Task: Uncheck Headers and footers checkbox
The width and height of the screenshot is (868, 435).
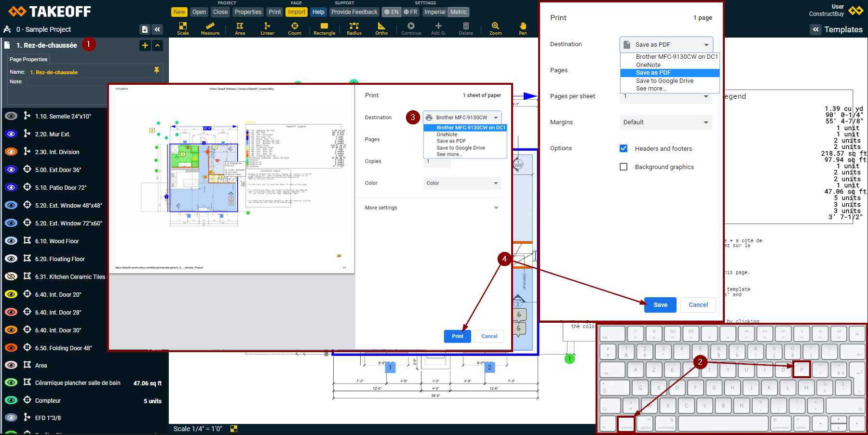Action: (624, 148)
